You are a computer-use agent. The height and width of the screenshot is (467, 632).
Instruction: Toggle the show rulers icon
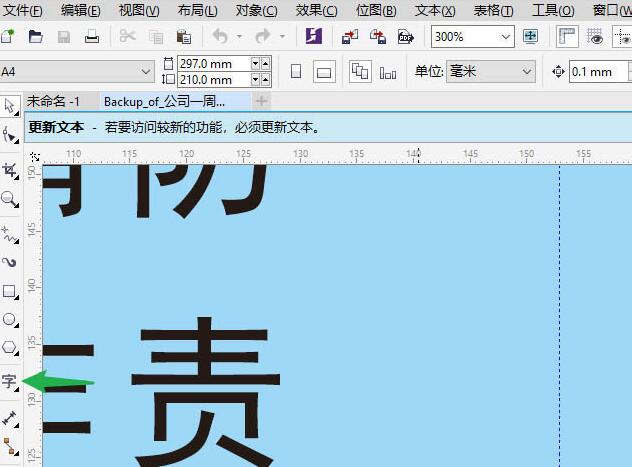(x=567, y=37)
